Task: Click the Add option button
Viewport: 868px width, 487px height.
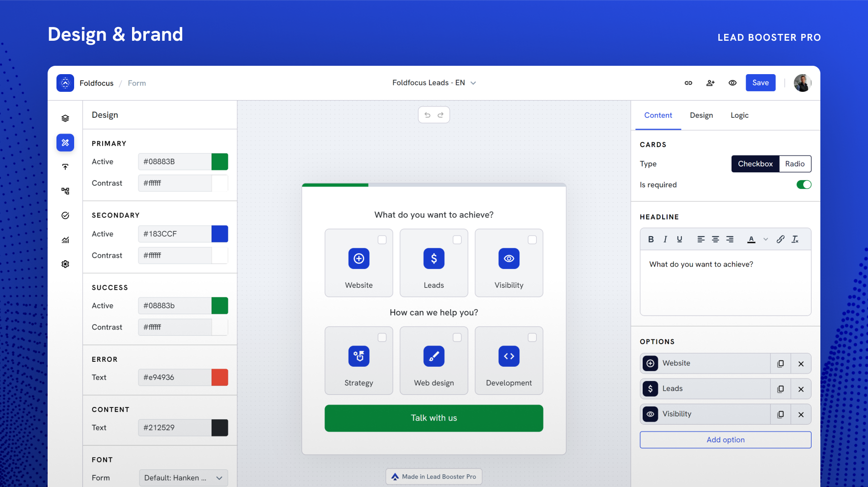Action: pos(725,439)
